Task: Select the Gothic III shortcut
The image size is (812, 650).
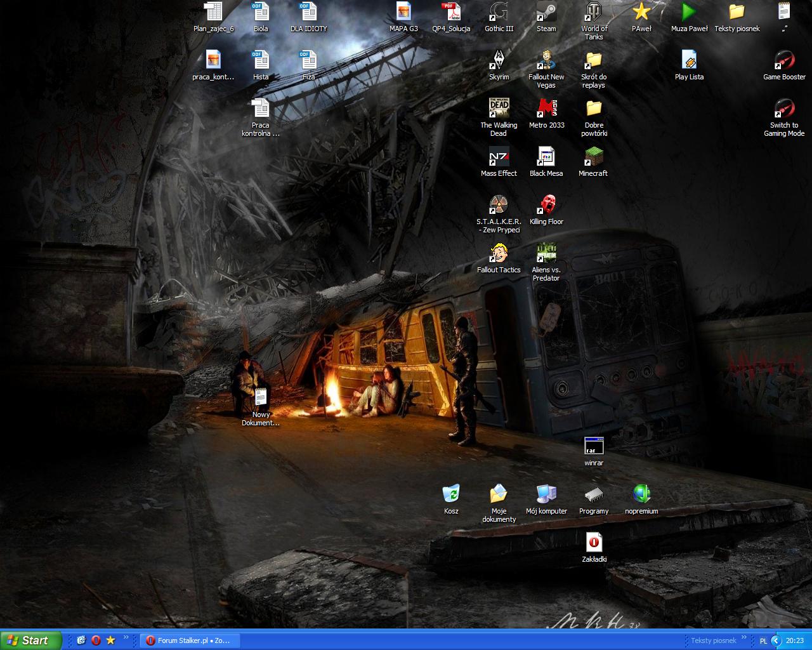Action: 499,12
